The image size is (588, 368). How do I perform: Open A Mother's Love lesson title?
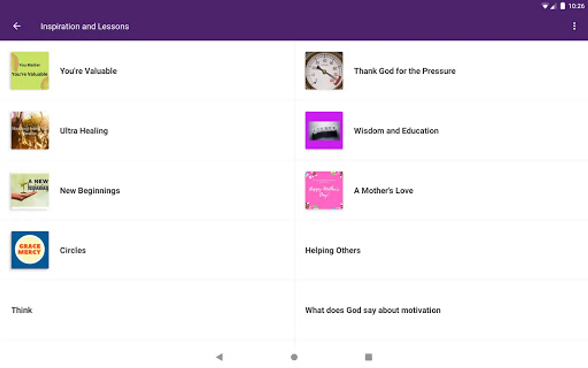(x=383, y=191)
